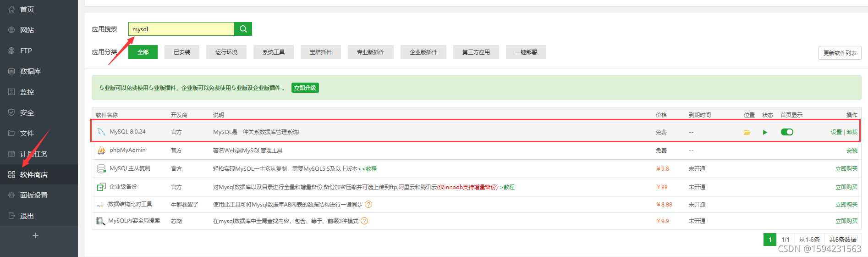Click 立即购买 for MySQL主从复制

[846, 169]
